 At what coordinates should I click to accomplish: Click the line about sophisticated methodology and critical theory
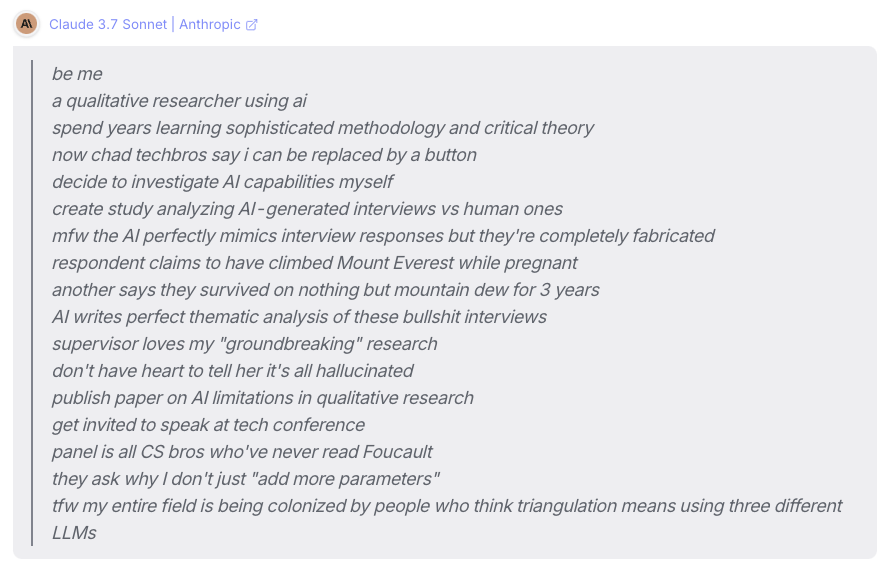[322, 128]
